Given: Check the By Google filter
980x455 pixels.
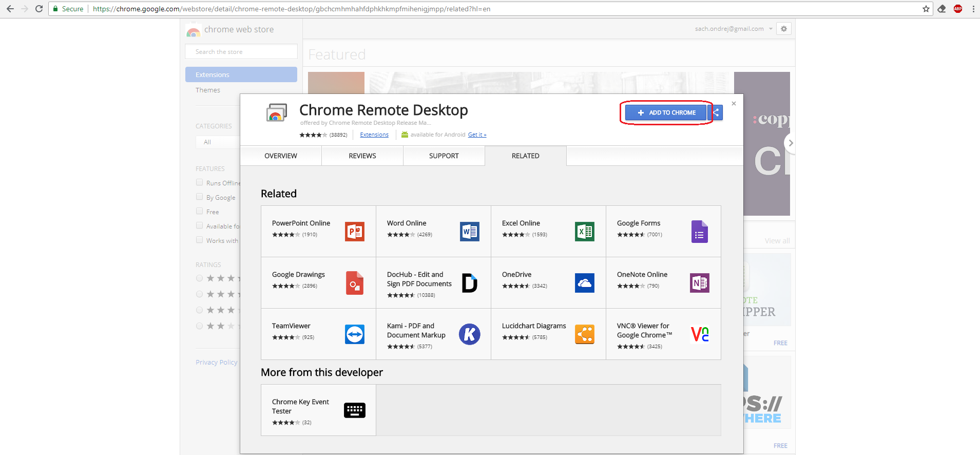Looking at the screenshot, I should coord(199,197).
